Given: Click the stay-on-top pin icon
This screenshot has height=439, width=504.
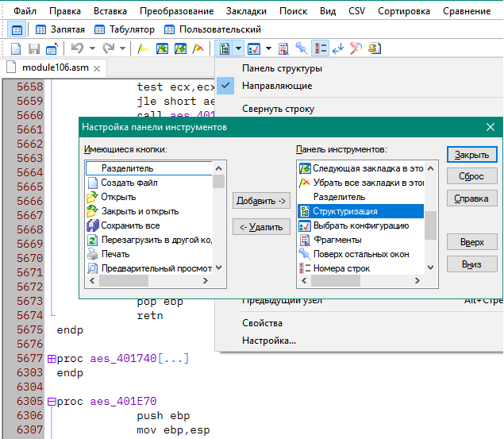Looking at the screenshot, I should point(302,48).
